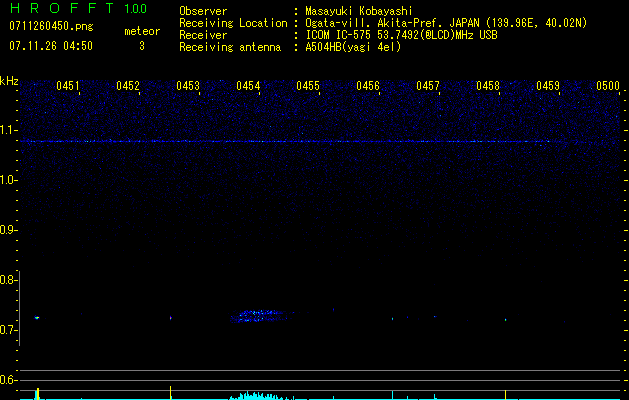Click the date 07.11.26 04:50

[x=51, y=46]
